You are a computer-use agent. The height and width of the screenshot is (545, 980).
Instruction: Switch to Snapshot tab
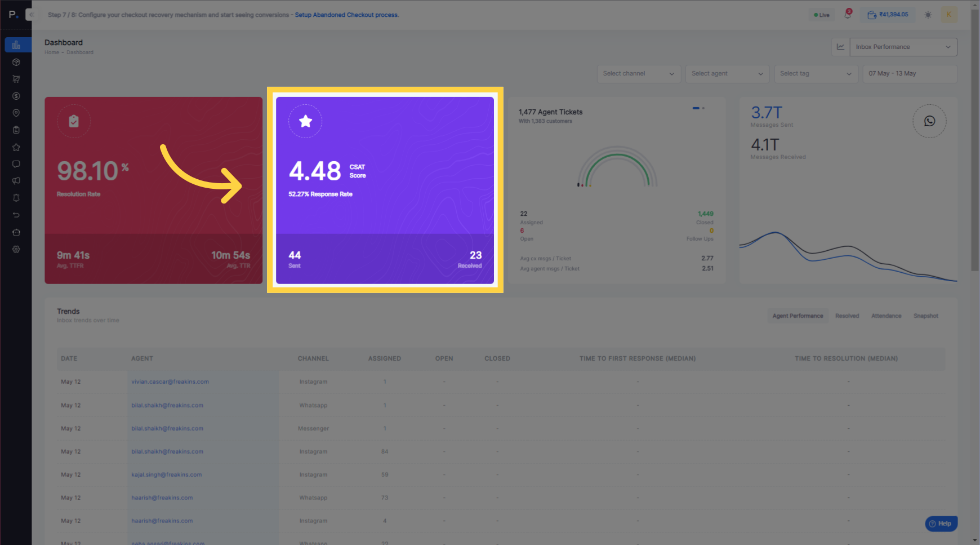point(925,316)
